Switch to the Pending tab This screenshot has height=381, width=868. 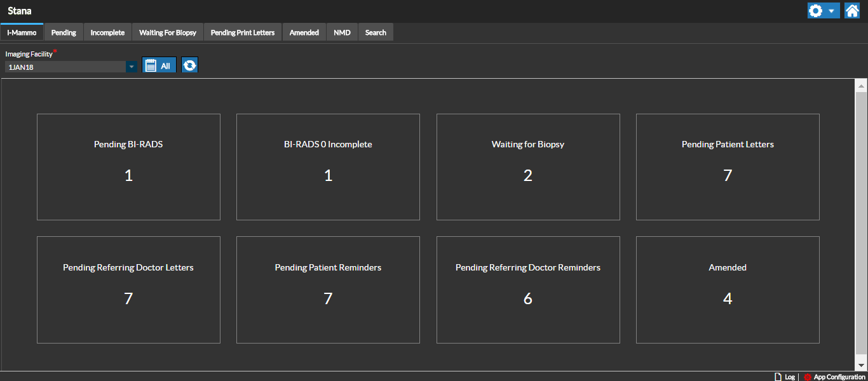tap(64, 32)
